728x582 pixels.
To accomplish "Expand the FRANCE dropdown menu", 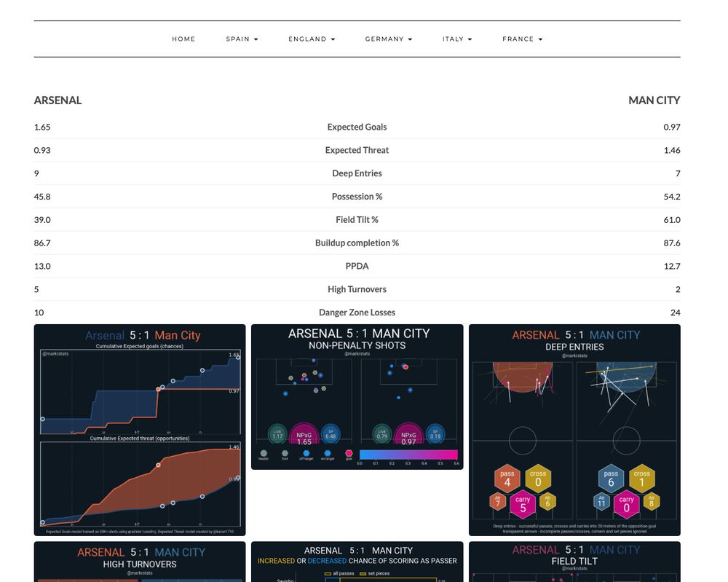I will (x=522, y=39).
